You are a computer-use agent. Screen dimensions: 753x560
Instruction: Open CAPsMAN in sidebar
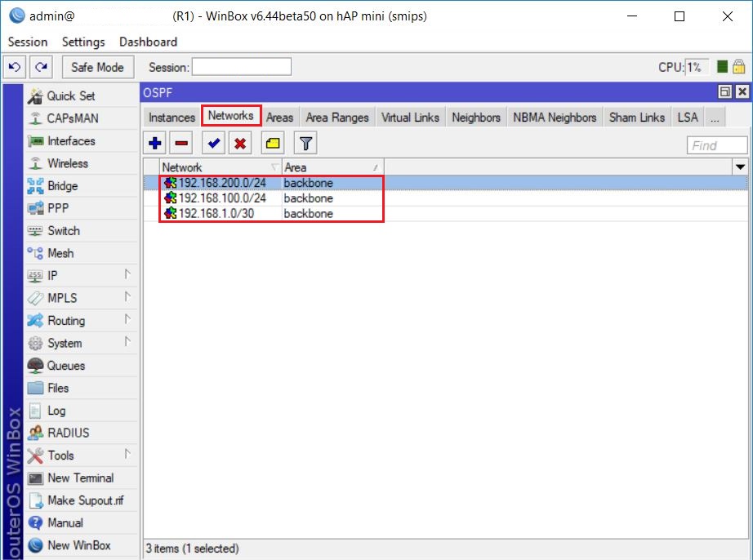pos(81,118)
